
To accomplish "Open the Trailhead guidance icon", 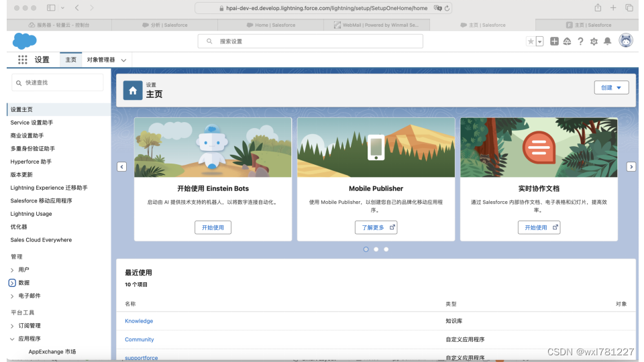I will [568, 42].
